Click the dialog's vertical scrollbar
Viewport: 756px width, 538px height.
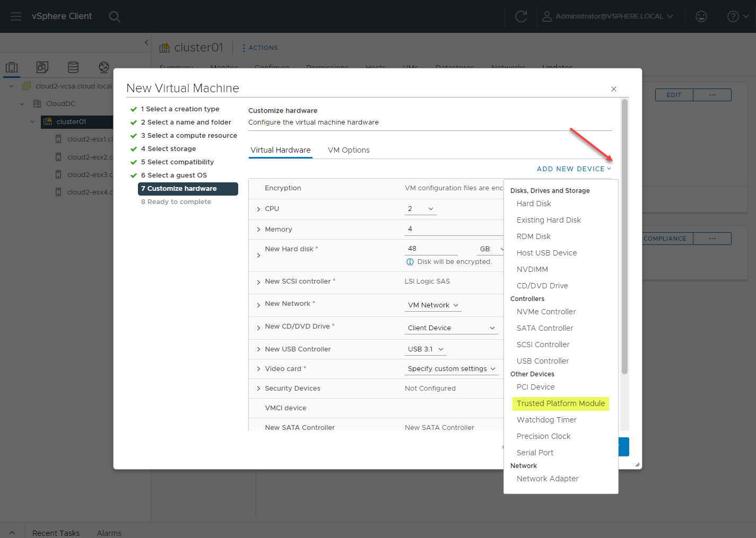pos(624,236)
